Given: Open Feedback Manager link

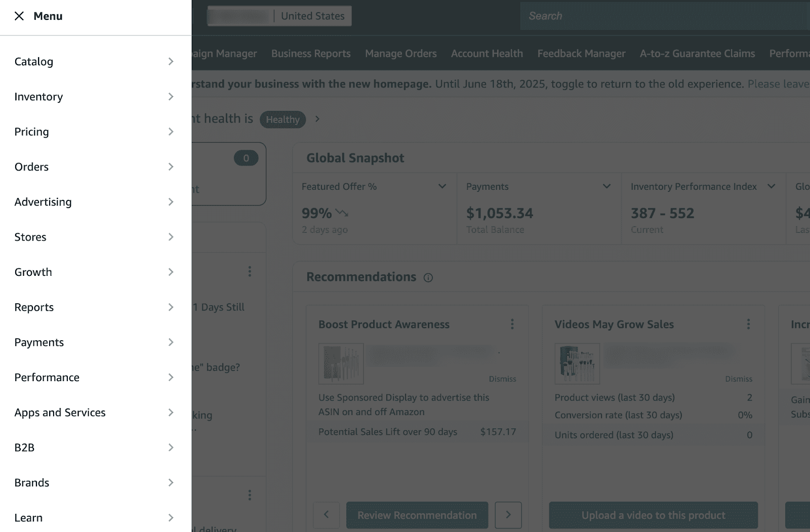Looking at the screenshot, I should tap(581, 54).
